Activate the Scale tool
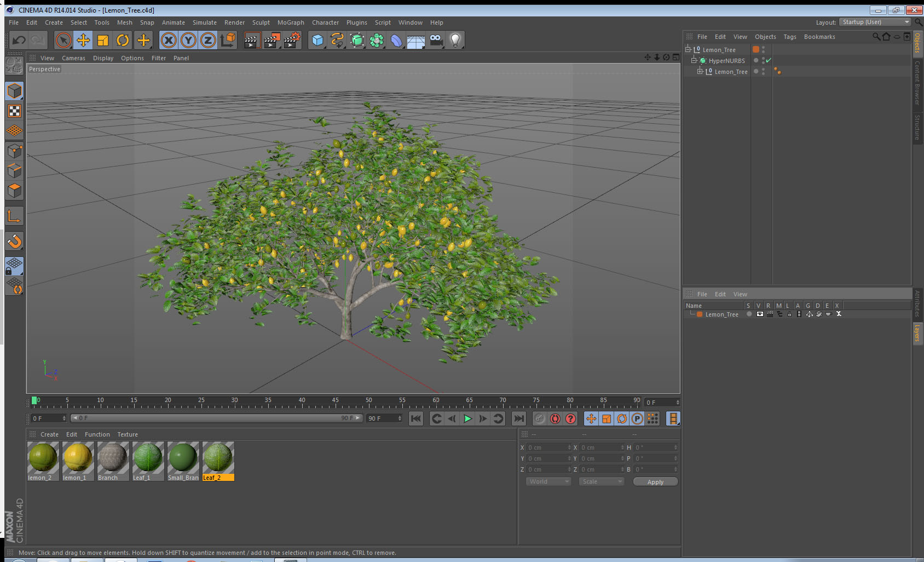This screenshot has width=924, height=562. click(x=103, y=40)
